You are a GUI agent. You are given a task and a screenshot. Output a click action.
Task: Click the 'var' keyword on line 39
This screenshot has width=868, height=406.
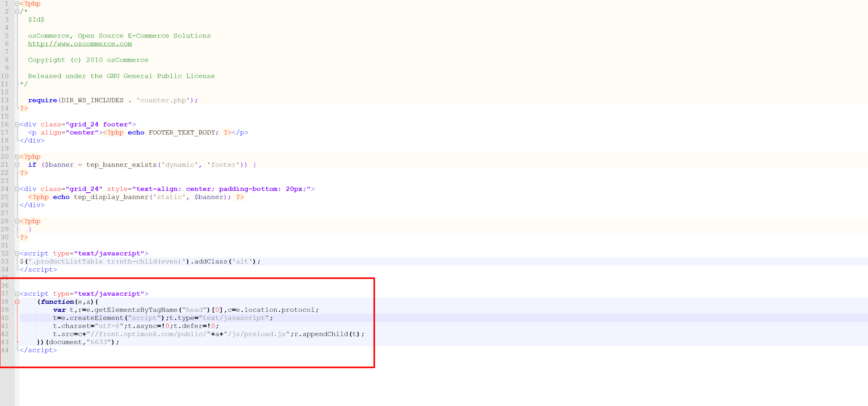point(59,310)
